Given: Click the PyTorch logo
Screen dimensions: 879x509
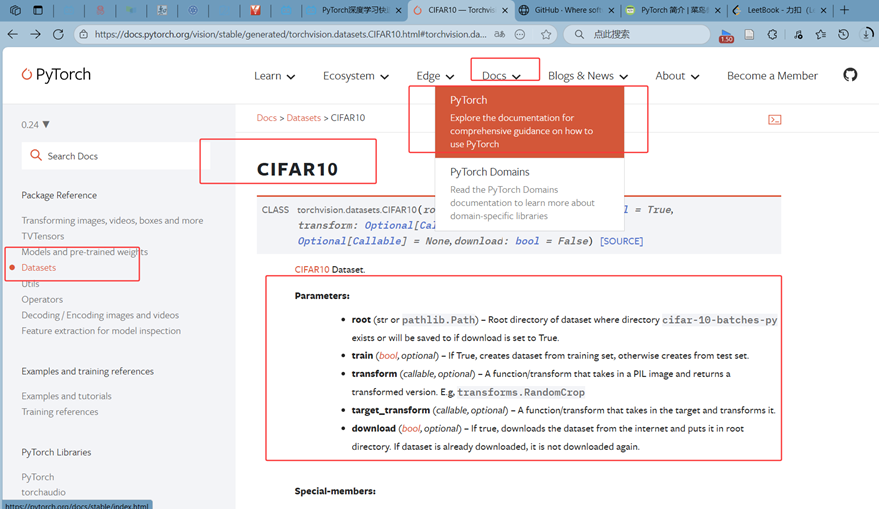Looking at the screenshot, I should click(x=56, y=75).
